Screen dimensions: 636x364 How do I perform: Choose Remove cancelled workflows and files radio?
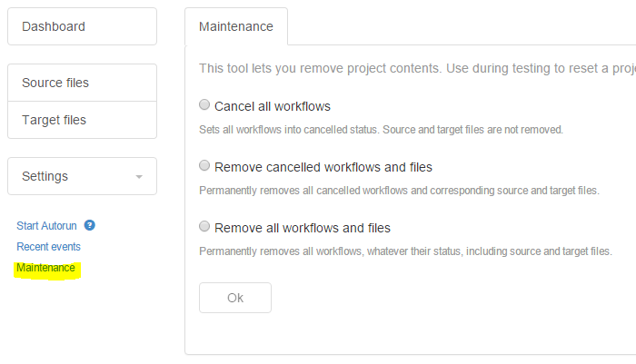pos(204,166)
